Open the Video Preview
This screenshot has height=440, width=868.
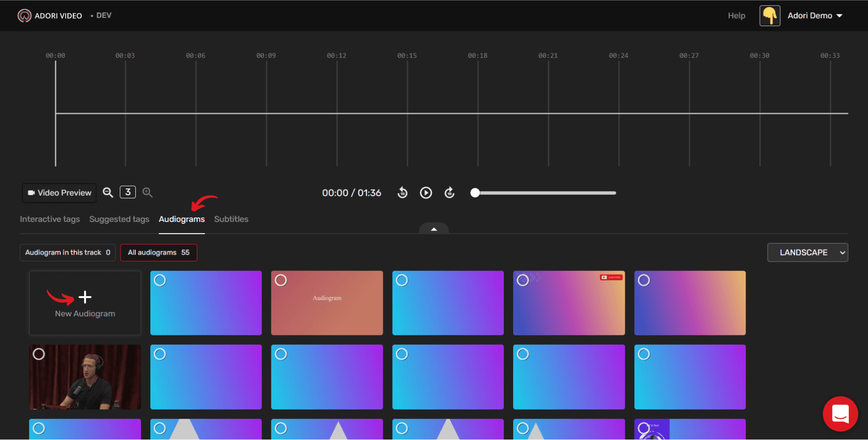[x=59, y=193]
